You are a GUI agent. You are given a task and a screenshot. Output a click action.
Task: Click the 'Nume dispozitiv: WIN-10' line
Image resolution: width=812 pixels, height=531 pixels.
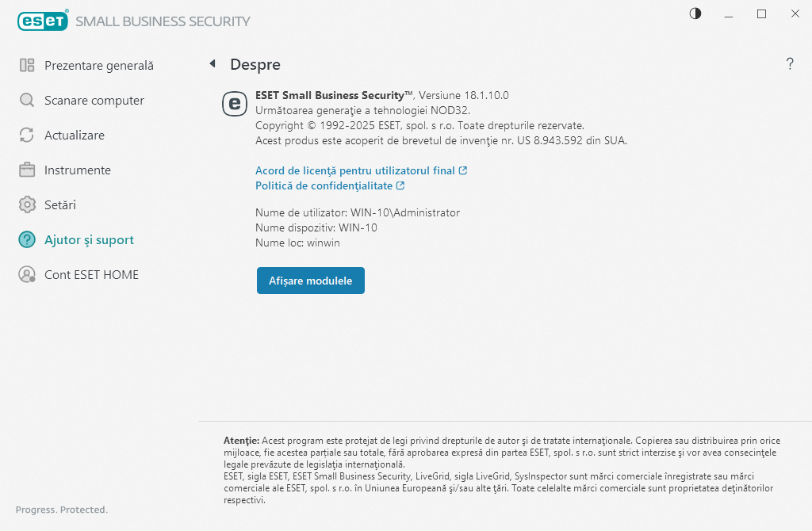(316, 227)
